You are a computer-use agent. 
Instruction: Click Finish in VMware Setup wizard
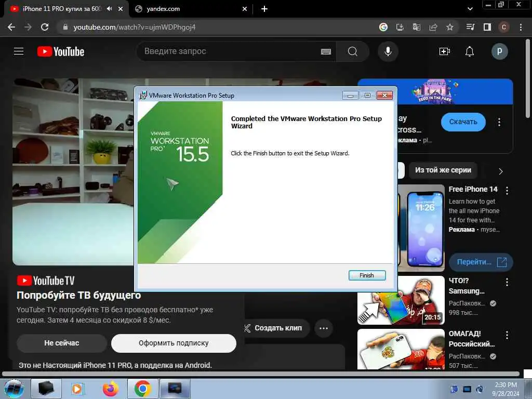367,275
